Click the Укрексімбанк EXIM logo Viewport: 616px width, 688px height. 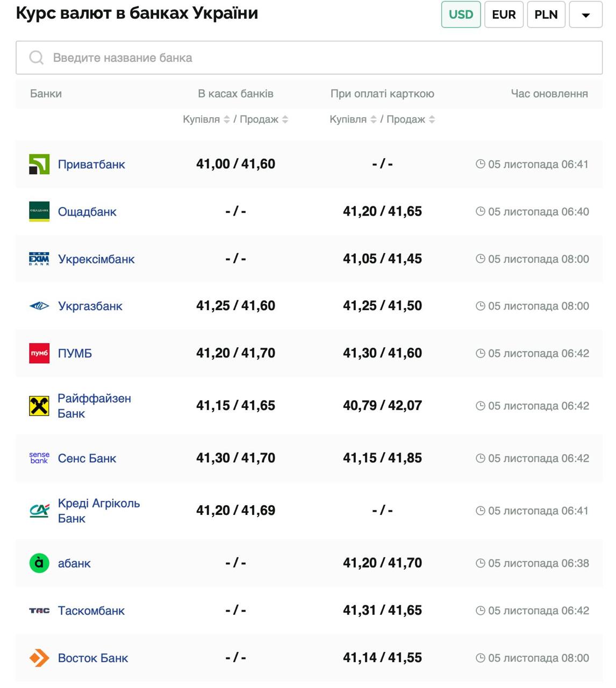[39, 259]
